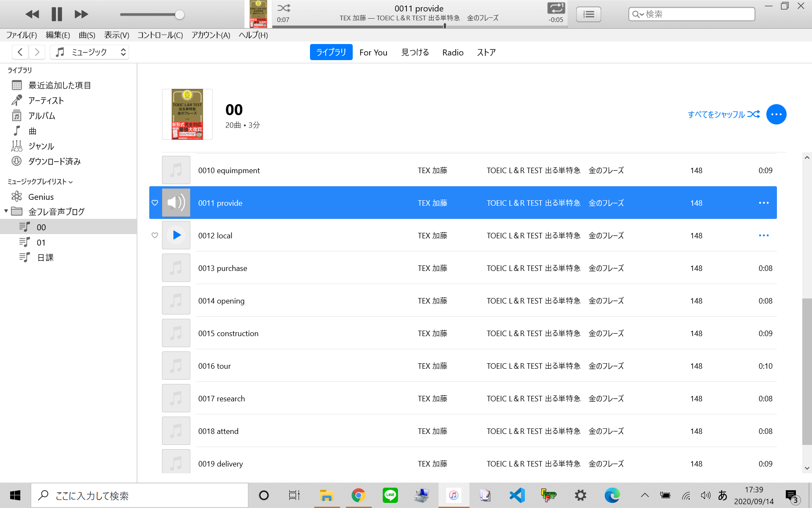Open the ミュージック media type dropdown
812x508 pixels.
click(89, 52)
